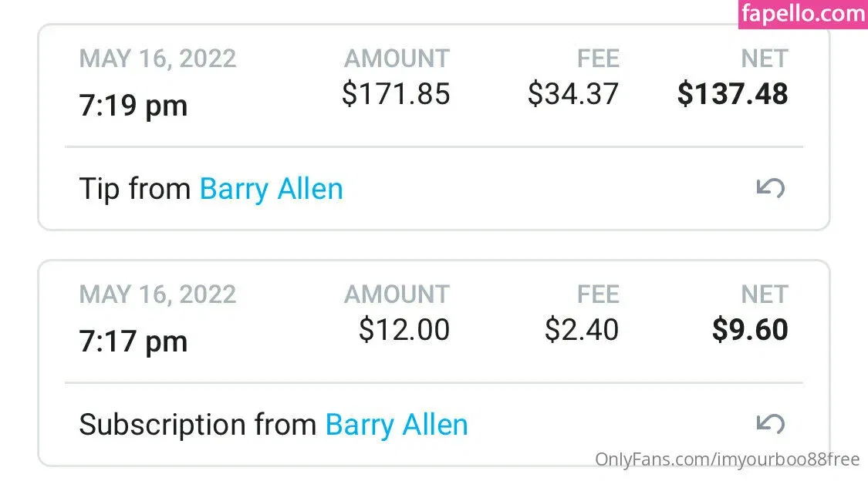Click the $2.40 fee value
The height and width of the screenshot is (491, 868).
581,330
